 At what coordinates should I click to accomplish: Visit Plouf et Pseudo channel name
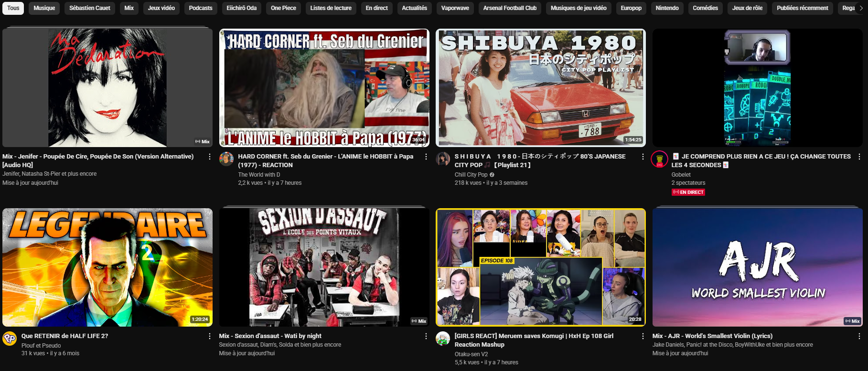41,346
